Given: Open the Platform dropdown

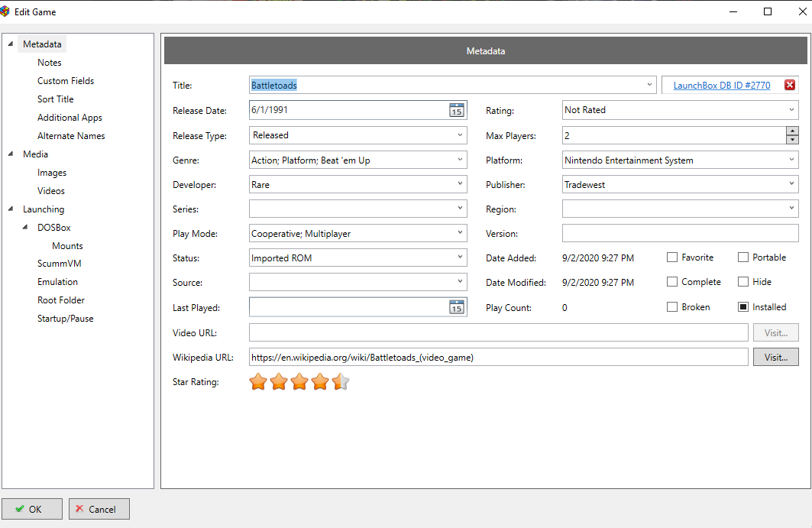Looking at the screenshot, I should click(x=791, y=160).
